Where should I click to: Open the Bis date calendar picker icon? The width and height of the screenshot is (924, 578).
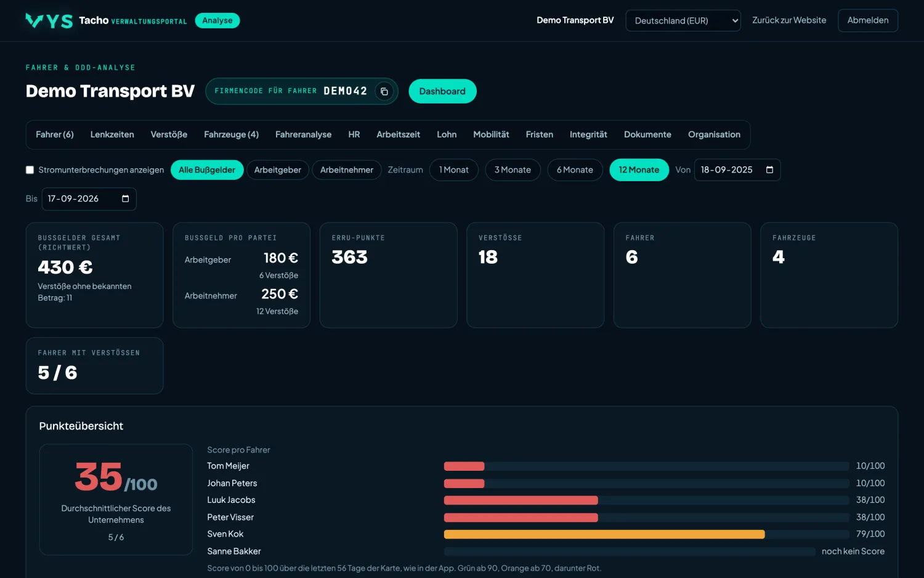(x=126, y=199)
